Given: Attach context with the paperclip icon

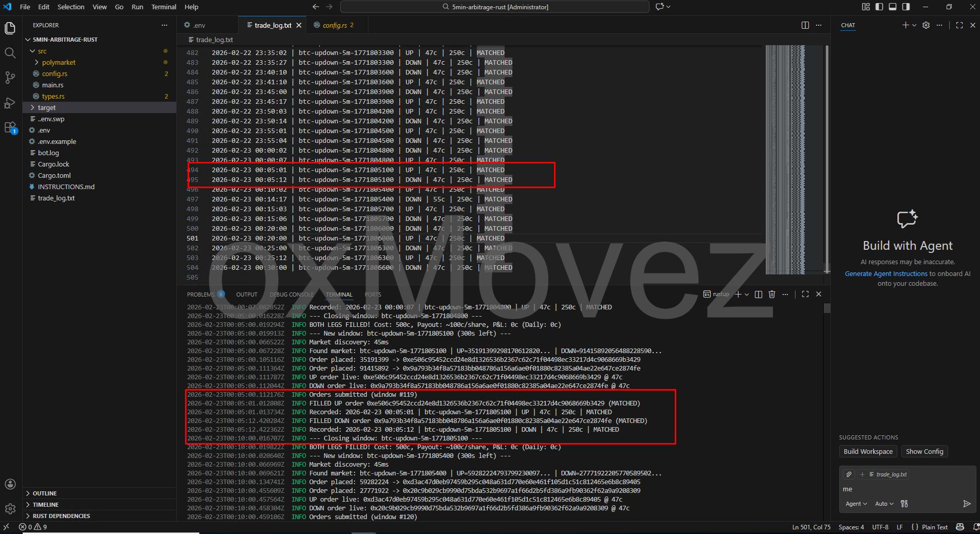Looking at the screenshot, I should coord(849,474).
